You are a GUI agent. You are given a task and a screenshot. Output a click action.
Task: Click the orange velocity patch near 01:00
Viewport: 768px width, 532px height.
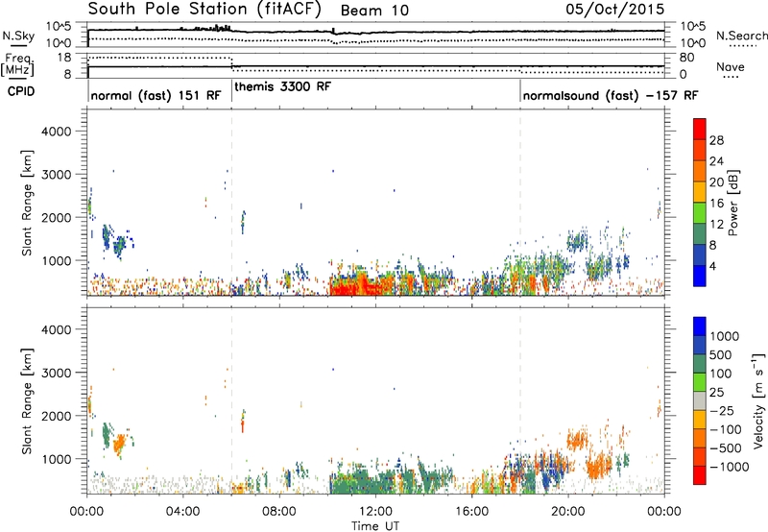(119, 444)
